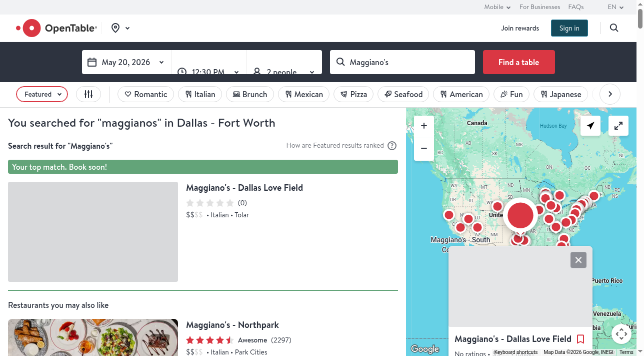The width and height of the screenshot is (644, 356).
Task: Close the map restaurant popup card
Action: click(578, 260)
